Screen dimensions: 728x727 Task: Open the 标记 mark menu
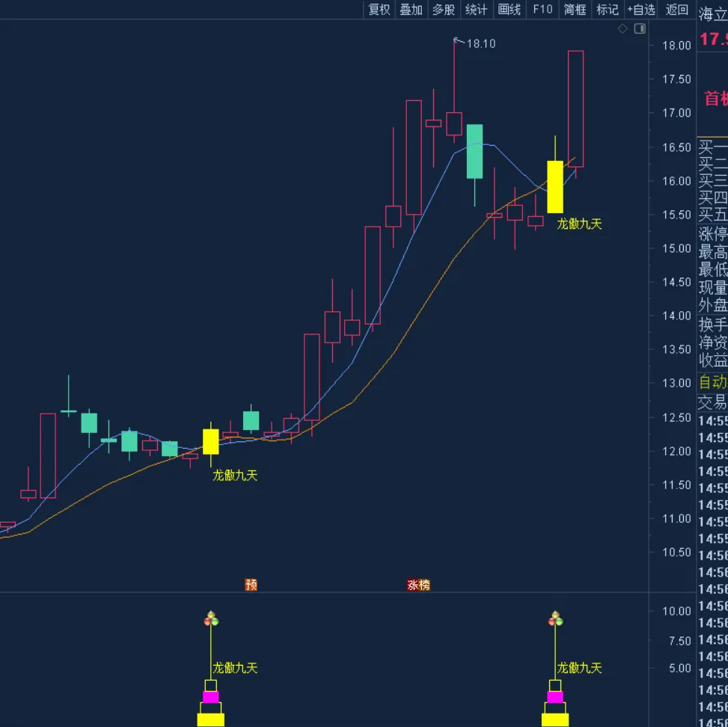pyautogui.click(x=607, y=10)
